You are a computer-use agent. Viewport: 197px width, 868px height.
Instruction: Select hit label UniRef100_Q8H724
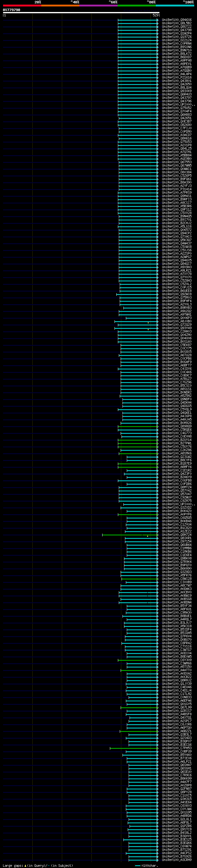[x=177, y=535]
